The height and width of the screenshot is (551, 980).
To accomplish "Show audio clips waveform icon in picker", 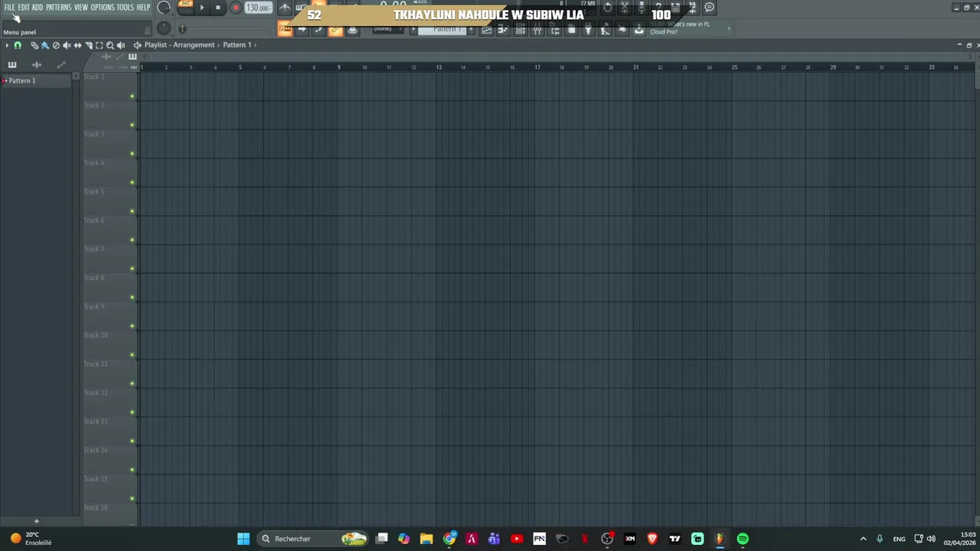I will point(37,65).
